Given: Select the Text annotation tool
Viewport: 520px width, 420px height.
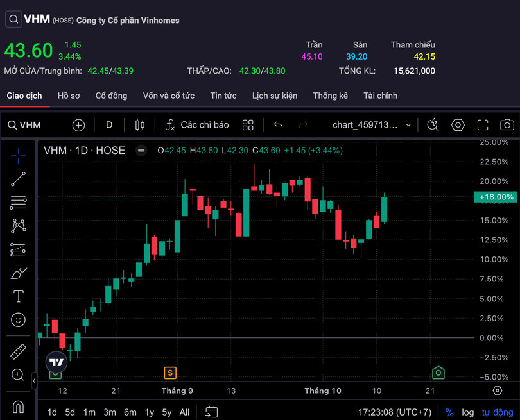Looking at the screenshot, I should pos(19,296).
